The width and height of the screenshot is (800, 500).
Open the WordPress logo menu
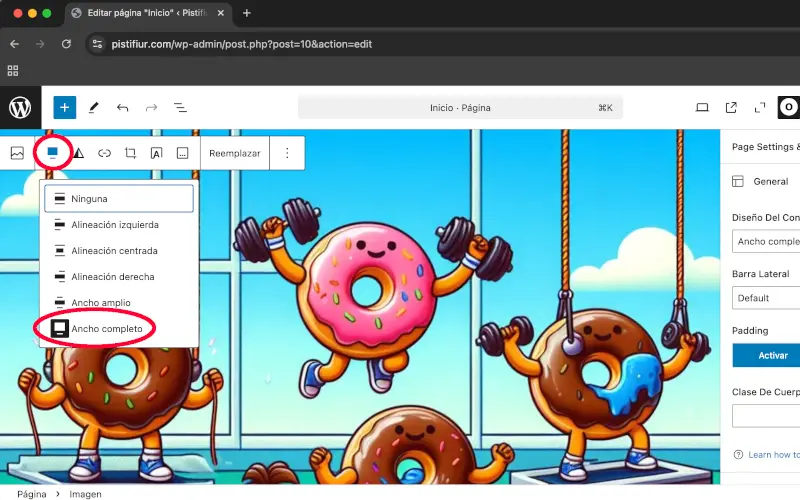click(x=20, y=108)
